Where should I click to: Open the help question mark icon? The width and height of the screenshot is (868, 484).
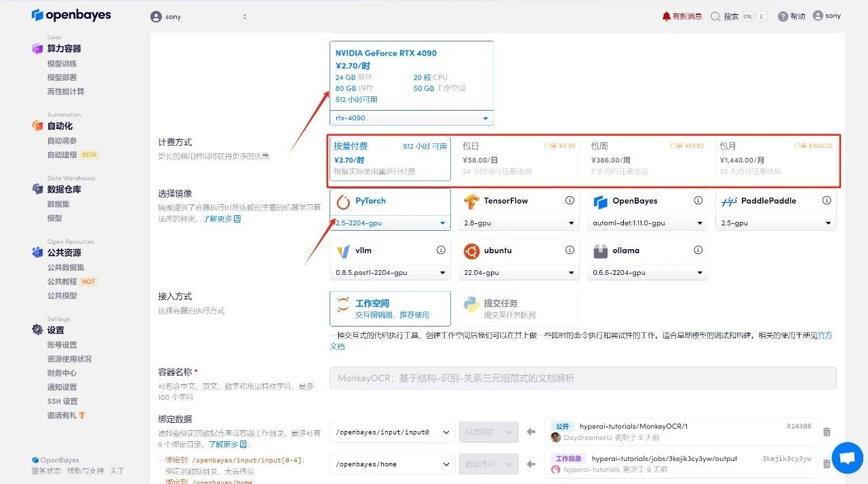(x=783, y=16)
